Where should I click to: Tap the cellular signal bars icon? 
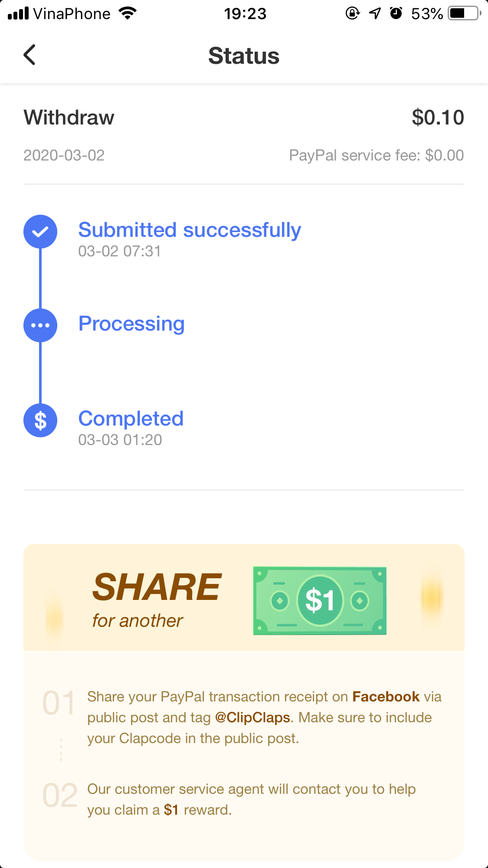click(18, 13)
